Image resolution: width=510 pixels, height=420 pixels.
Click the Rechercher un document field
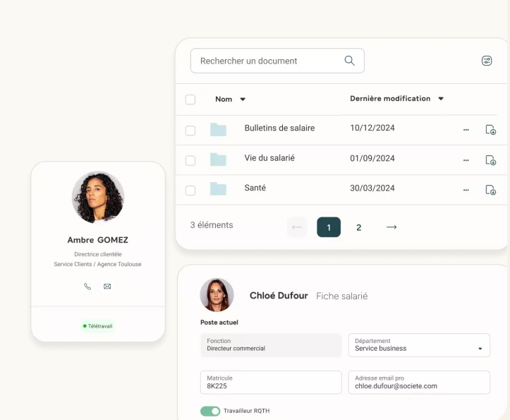[268, 61]
